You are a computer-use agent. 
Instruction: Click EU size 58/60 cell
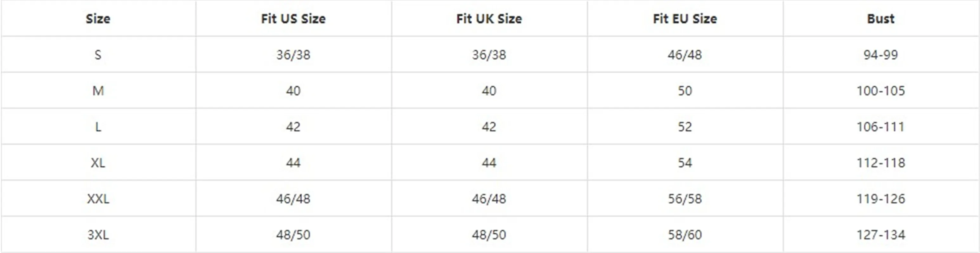(x=685, y=235)
